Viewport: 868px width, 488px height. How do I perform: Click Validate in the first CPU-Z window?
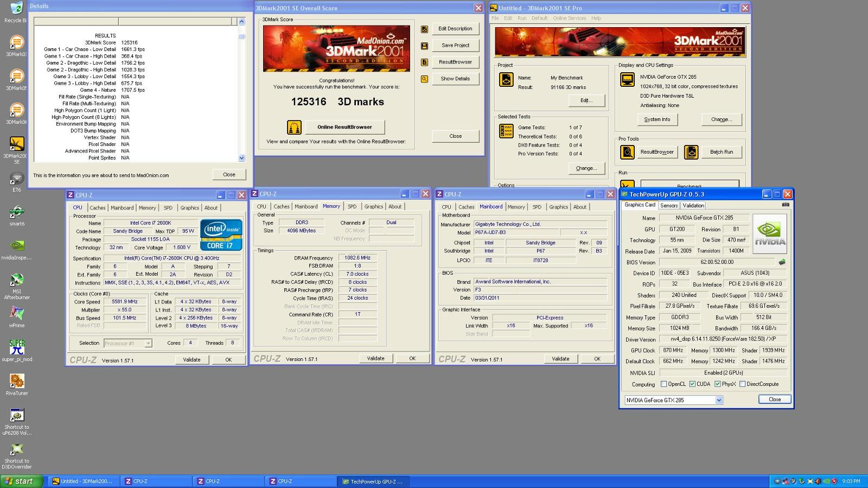(x=192, y=359)
